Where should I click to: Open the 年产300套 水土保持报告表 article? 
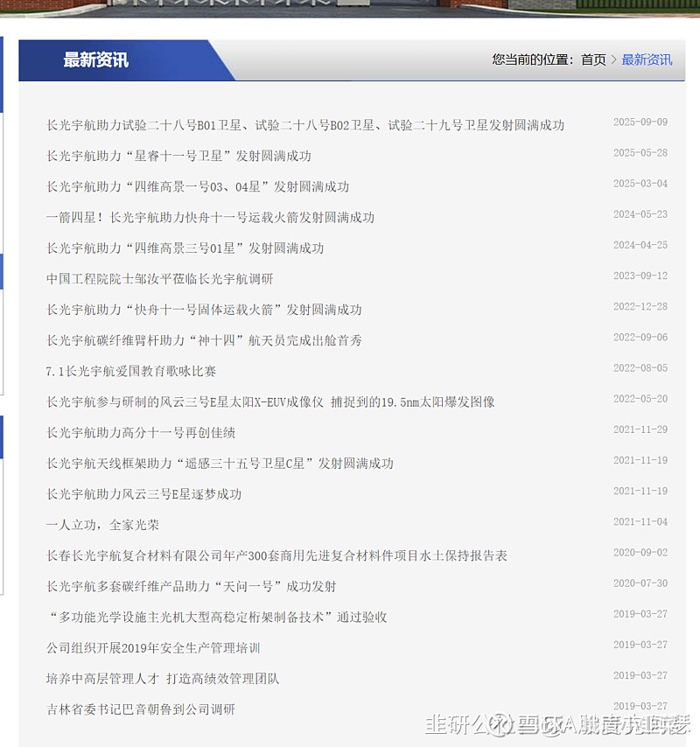click(x=276, y=555)
